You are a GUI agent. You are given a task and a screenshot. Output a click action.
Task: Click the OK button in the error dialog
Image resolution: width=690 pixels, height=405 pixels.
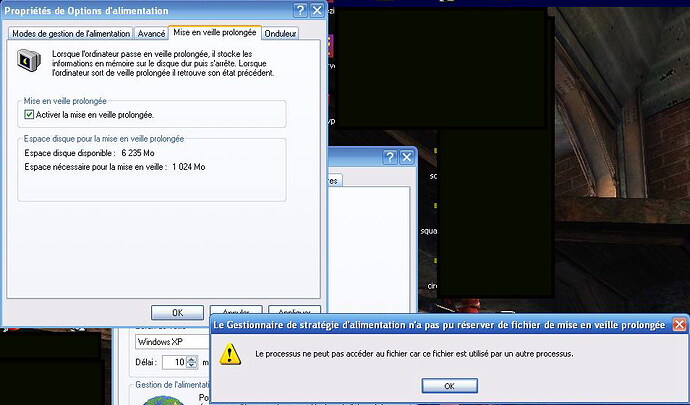click(x=449, y=385)
